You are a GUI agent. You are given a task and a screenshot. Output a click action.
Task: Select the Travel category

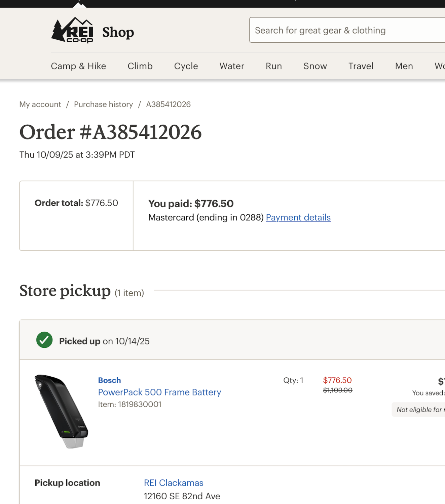pyautogui.click(x=361, y=66)
